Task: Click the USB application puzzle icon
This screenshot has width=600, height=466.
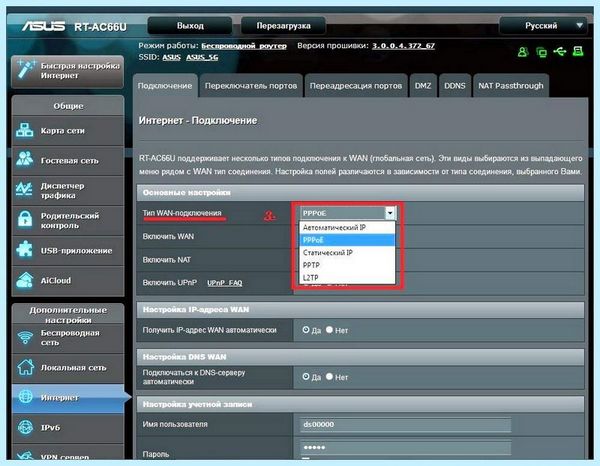Action: click(24, 250)
